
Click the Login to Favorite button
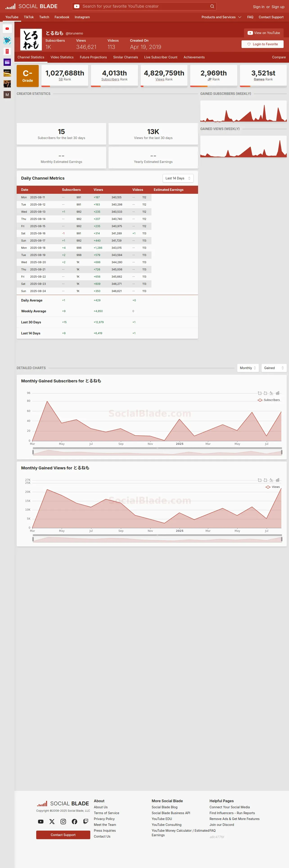click(262, 44)
